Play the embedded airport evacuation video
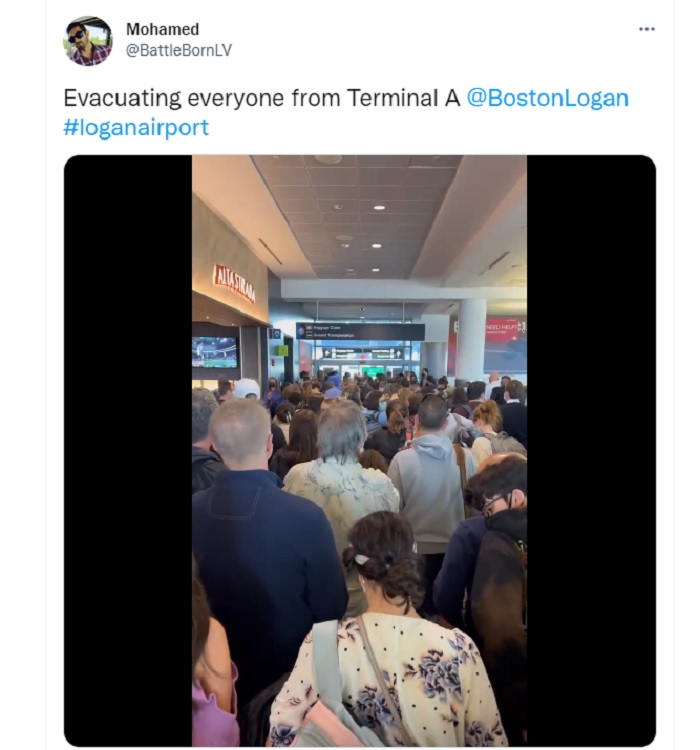This screenshot has height=750, width=700. [359, 451]
